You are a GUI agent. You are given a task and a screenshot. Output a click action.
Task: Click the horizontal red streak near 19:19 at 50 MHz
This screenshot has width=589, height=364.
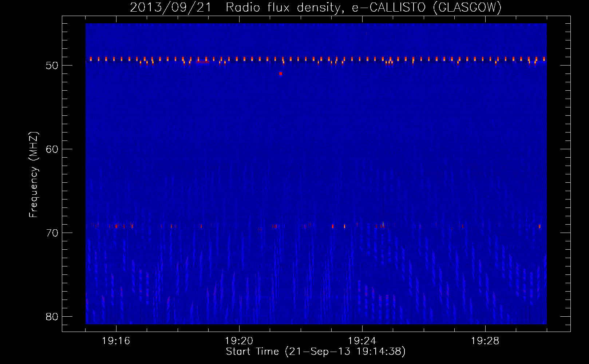tap(202, 62)
